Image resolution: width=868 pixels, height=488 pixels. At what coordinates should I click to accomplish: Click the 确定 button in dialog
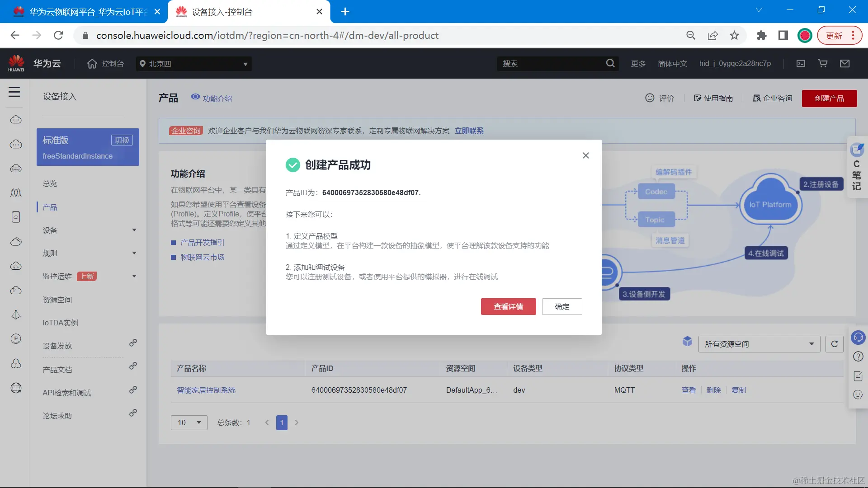pyautogui.click(x=562, y=306)
